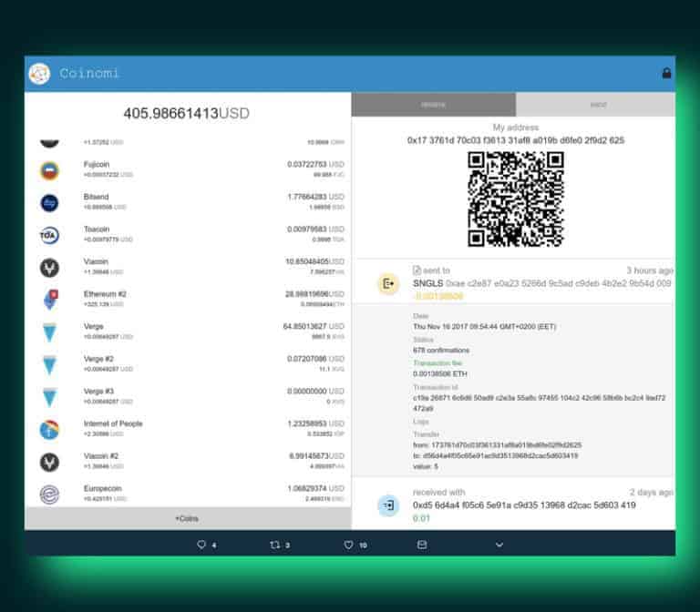This screenshot has width=700, height=612.
Task: Click the '2 days ago' timestamp
Action: click(x=652, y=492)
